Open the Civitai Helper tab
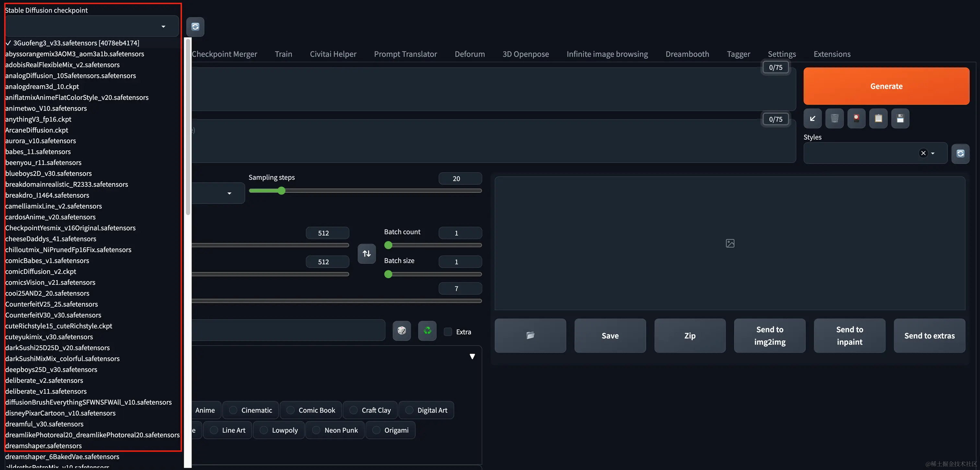 [333, 54]
